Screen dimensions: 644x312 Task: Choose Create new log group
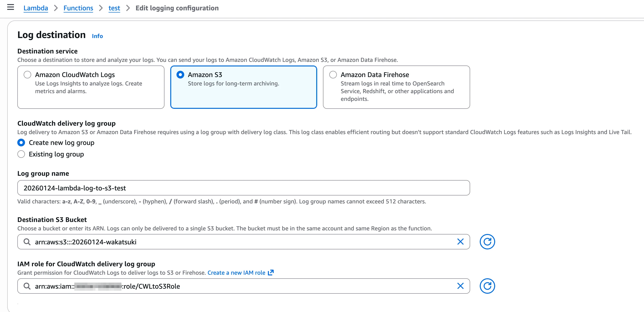(21, 143)
